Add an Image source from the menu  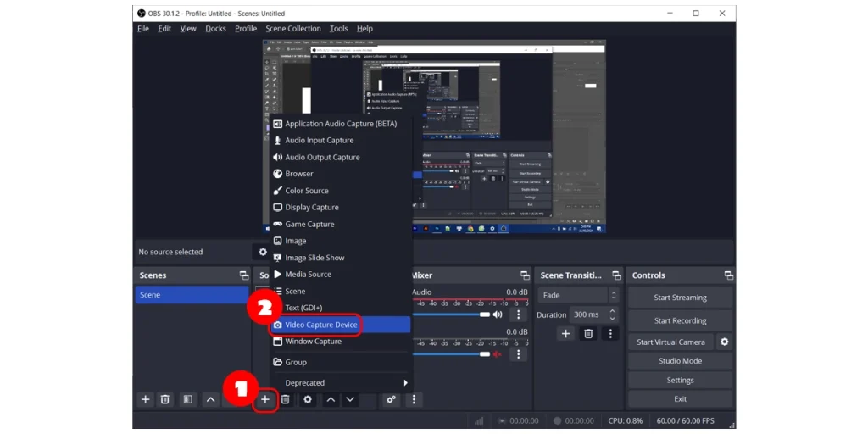pos(341,241)
